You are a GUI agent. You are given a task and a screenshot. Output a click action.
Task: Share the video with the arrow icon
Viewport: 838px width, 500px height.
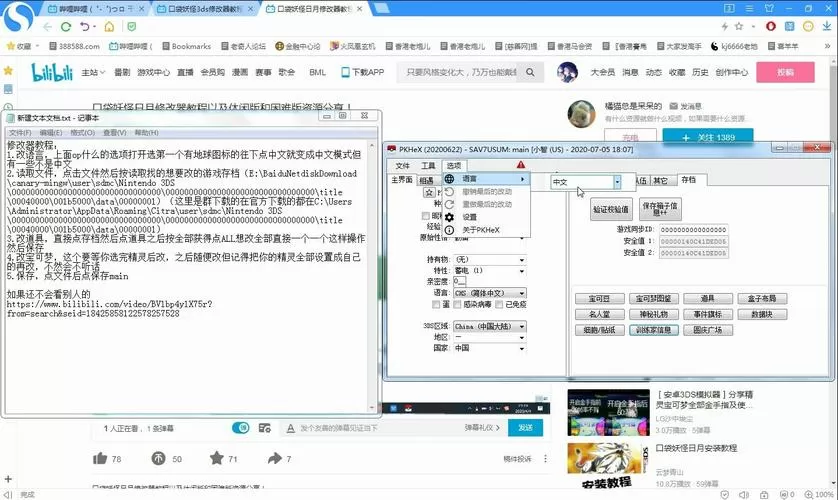[275, 458]
